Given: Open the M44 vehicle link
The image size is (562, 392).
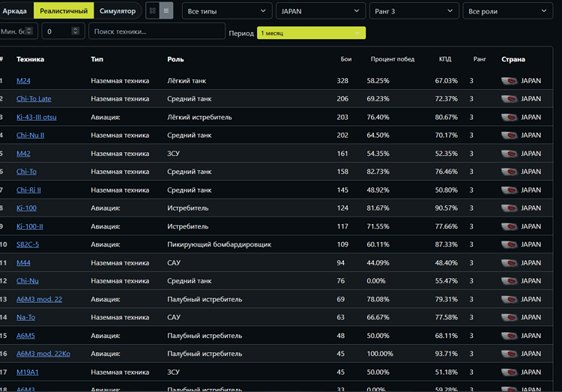Looking at the screenshot, I should (23, 263).
